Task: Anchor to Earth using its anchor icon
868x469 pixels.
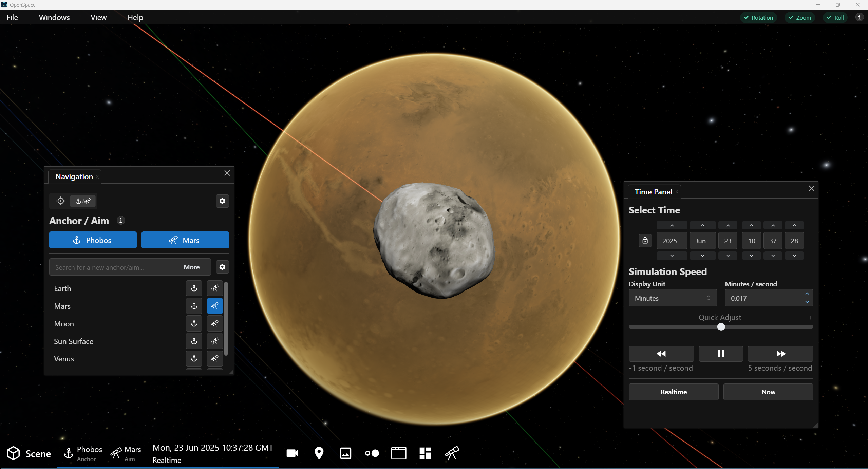Action: [194, 288]
